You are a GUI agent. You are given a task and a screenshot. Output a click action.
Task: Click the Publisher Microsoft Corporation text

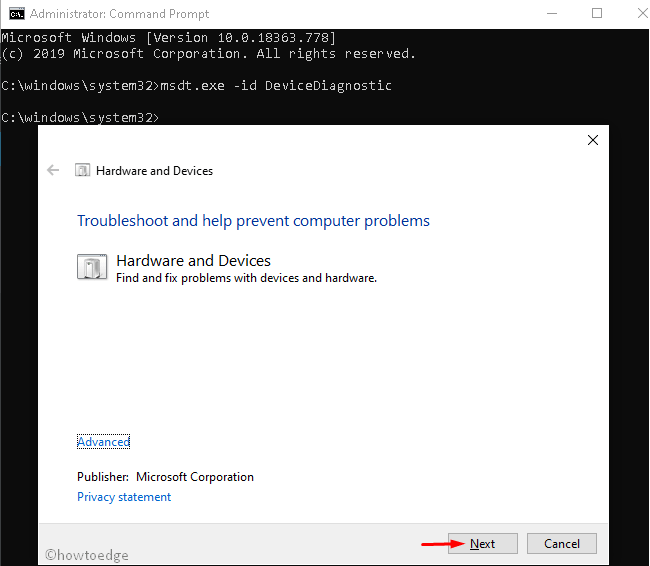pos(165,477)
